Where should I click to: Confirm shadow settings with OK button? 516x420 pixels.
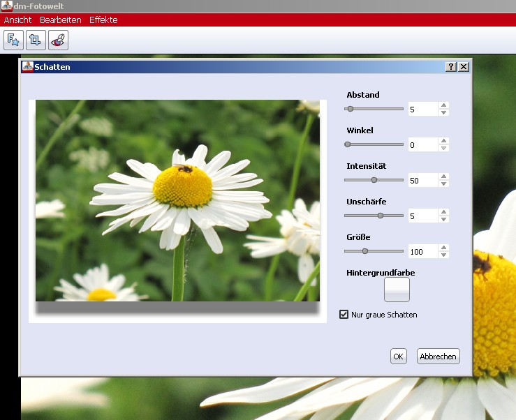click(398, 357)
